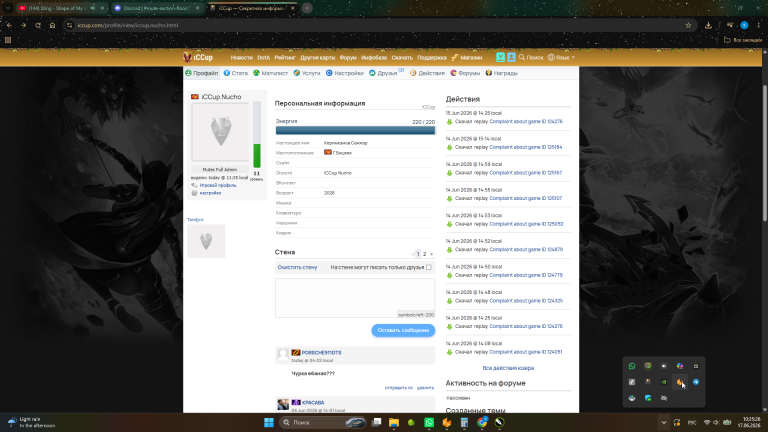Image resolution: width=768 pixels, height=432 pixels.
Task: Select the Профайл profile tab
Action: pyautogui.click(x=202, y=73)
